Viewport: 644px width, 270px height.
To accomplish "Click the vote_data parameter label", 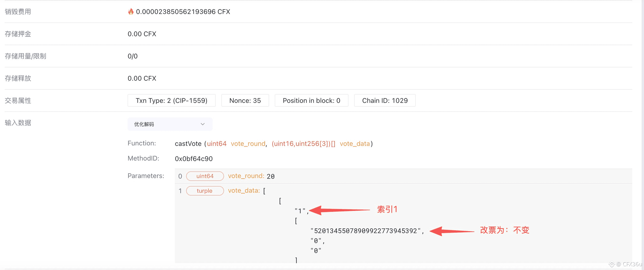I will 244,191.
